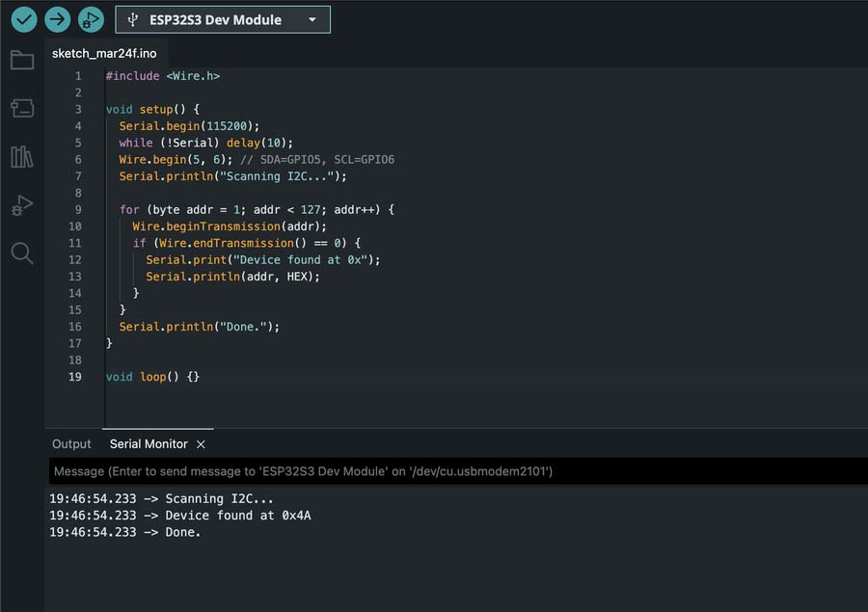Select the Serial Monitor tab
This screenshot has height=612, width=868.
[x=149, y=444]
